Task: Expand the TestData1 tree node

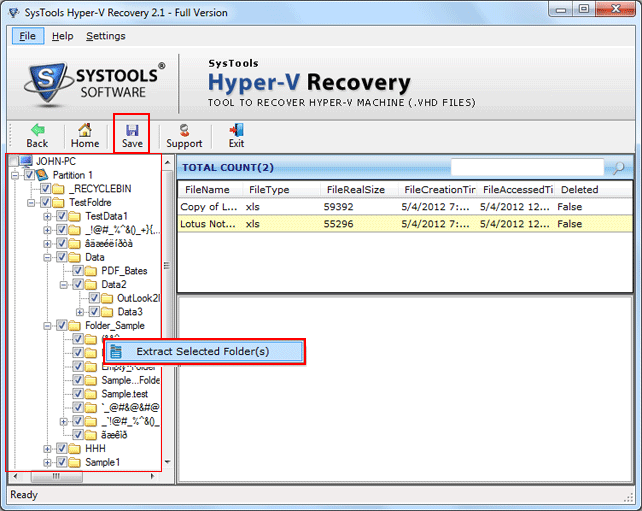Action: 47,216
